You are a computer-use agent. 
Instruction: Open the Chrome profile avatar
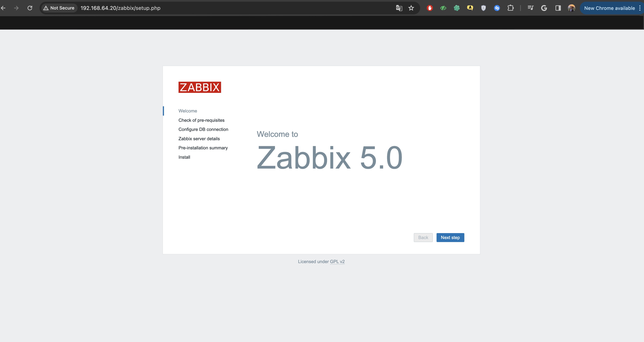(571, 8)
